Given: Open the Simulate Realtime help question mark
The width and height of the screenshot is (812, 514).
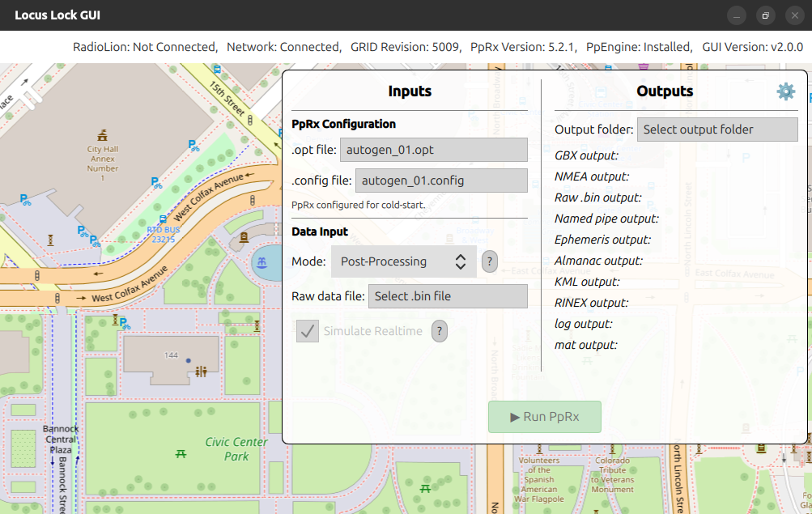Looking at the screenshot, I should [439, 331].
